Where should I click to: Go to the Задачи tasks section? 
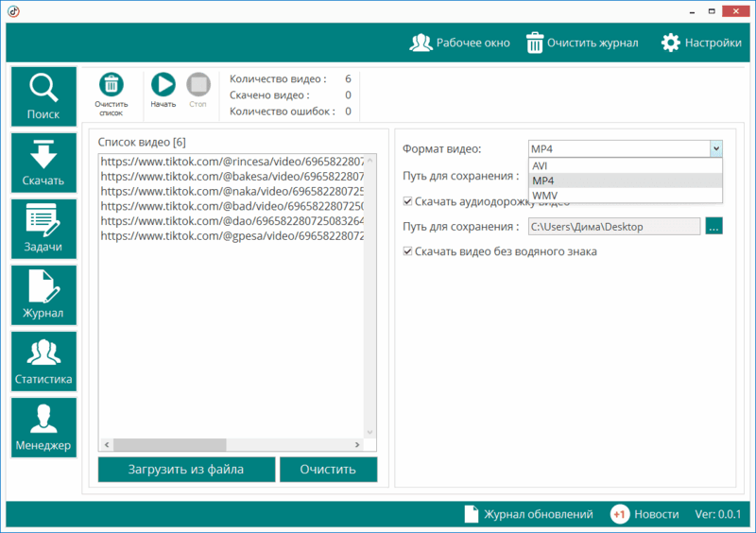[43, 229]
